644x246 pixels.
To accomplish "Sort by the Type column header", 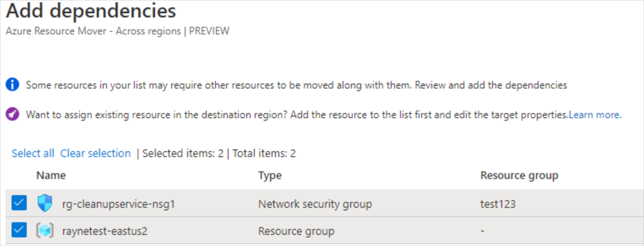I will click(x=270, y=175).
